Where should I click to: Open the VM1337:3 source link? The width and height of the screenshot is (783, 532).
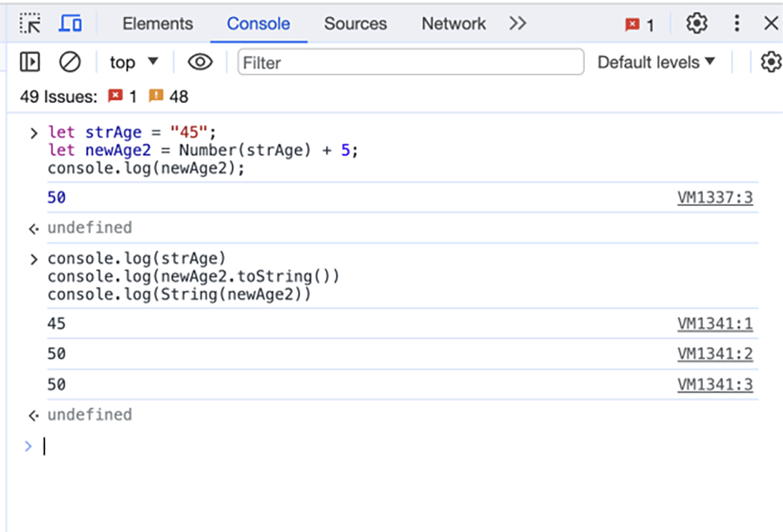[716, 197]
